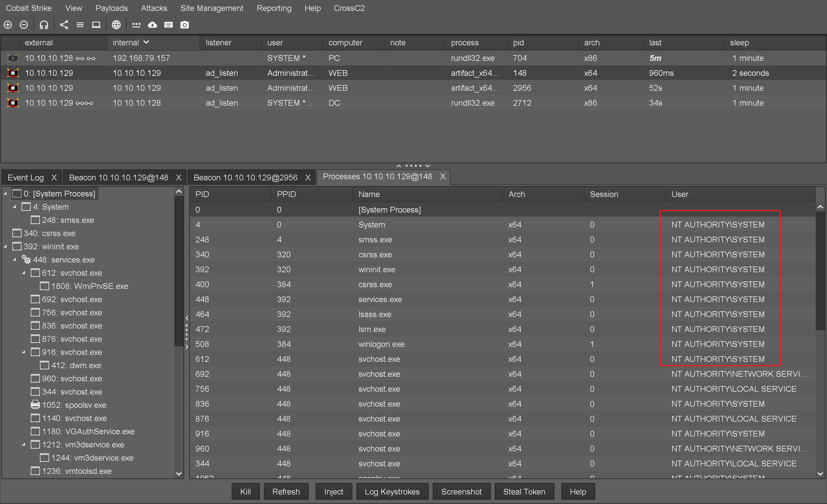827x504 pixels.
Task: Open the Cobalt Strike menu
Action: coord(29,8)
